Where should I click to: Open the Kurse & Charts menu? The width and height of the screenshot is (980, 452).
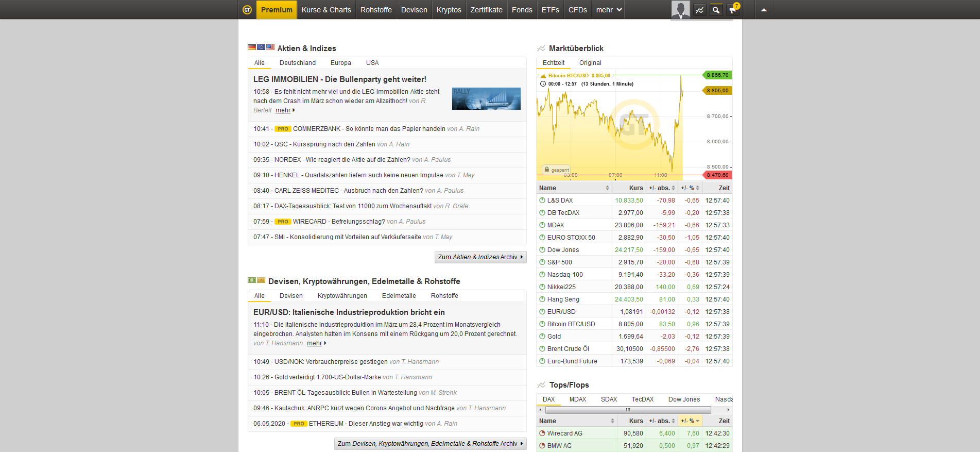[x=326, y=10]
